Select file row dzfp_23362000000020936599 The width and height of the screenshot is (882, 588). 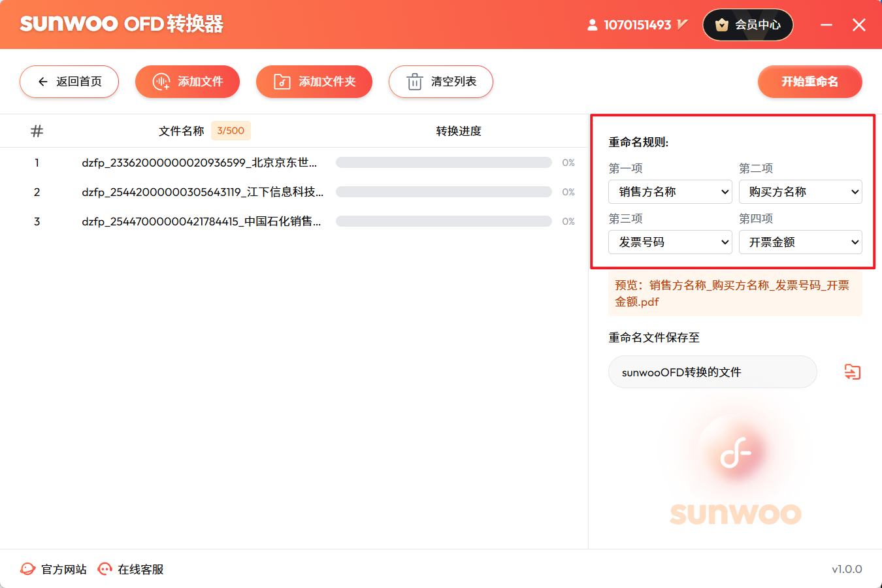click(294, 163)
